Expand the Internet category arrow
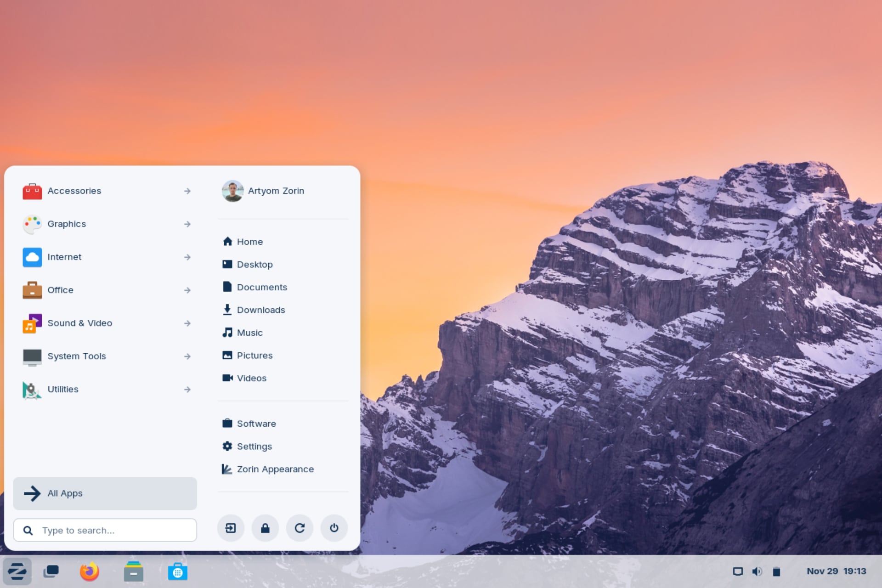 [x=187, y=257]
